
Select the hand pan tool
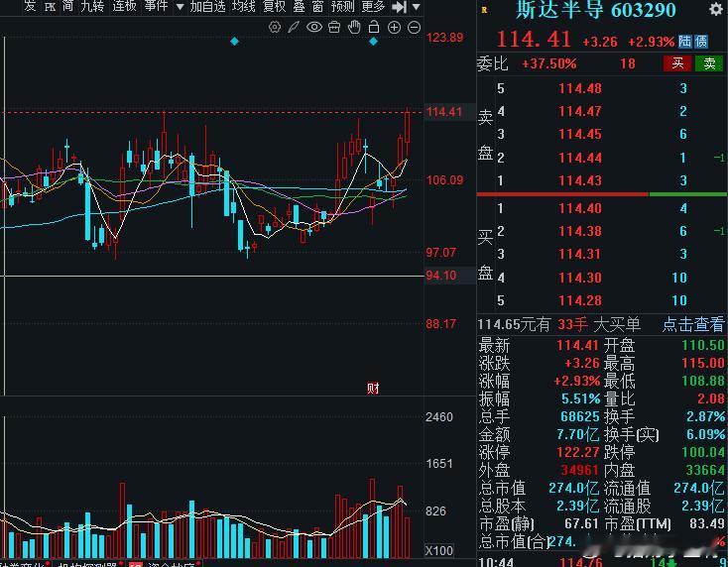[354, 28]
